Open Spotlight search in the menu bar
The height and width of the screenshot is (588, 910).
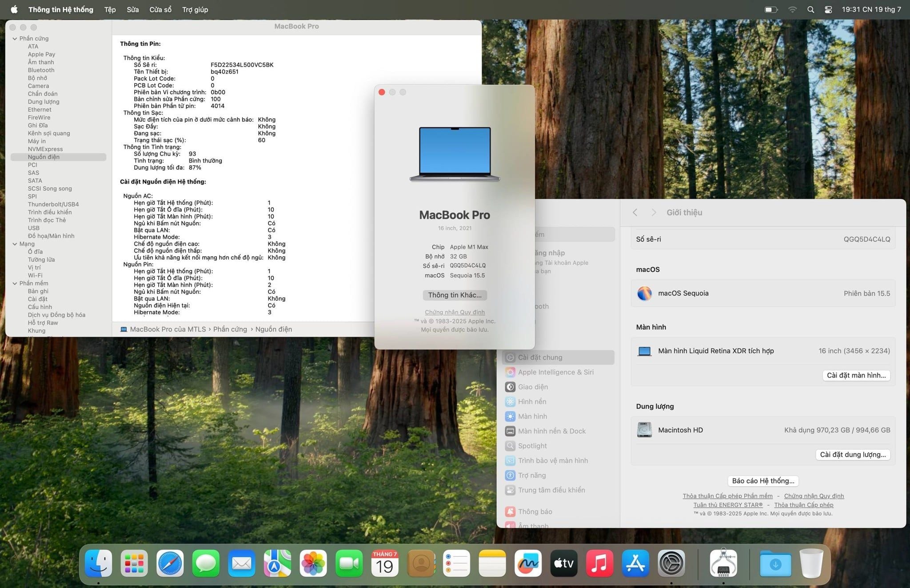click(x=810, y=9)
